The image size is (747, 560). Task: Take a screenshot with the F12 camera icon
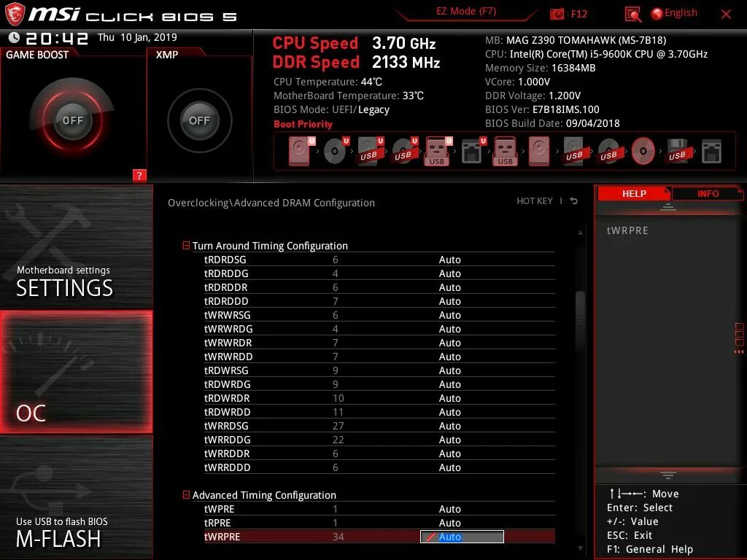tap(557, 14)
